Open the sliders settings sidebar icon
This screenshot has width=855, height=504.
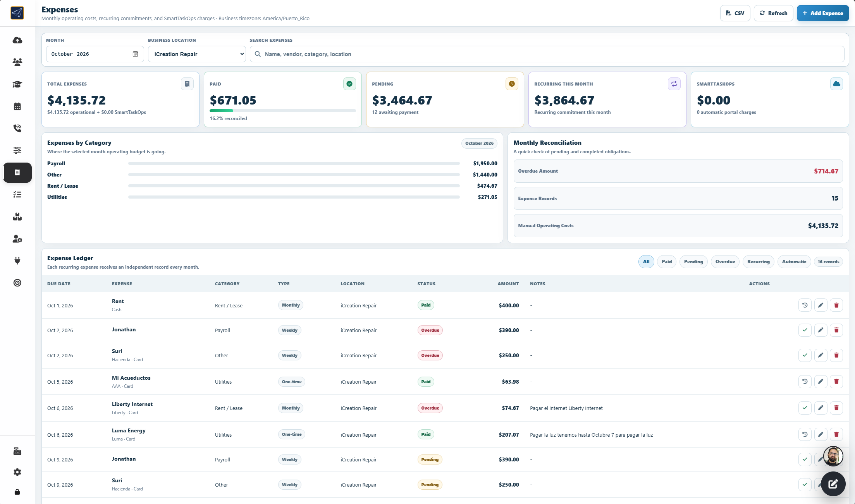tap(17, 150)
